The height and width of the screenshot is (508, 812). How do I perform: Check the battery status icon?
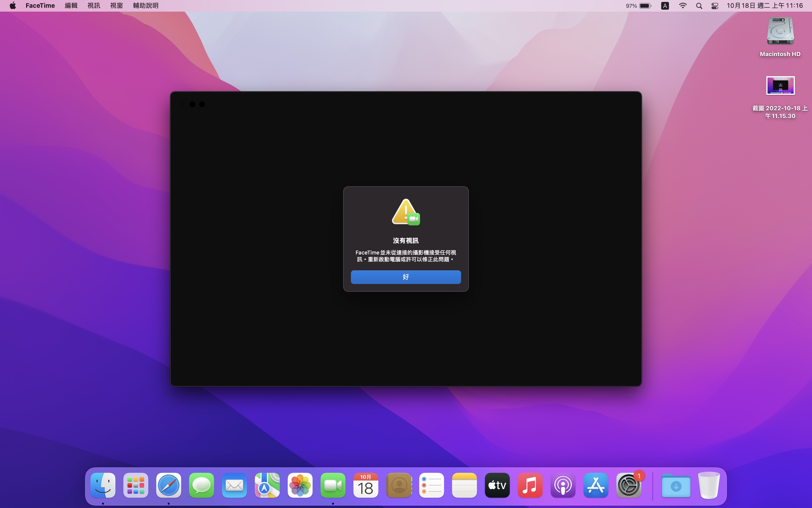tap(645, 6)
